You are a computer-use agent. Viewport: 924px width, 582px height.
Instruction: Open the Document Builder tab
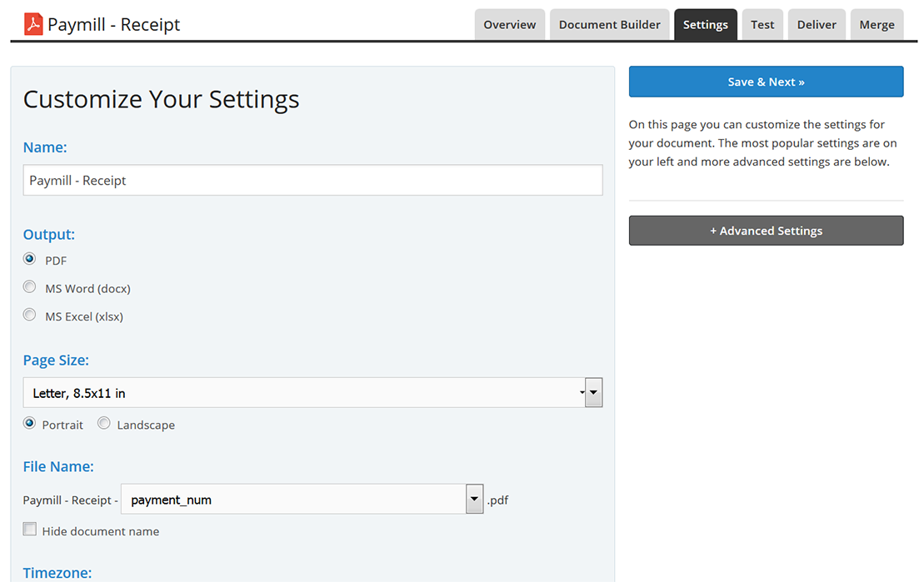point(609,25)
